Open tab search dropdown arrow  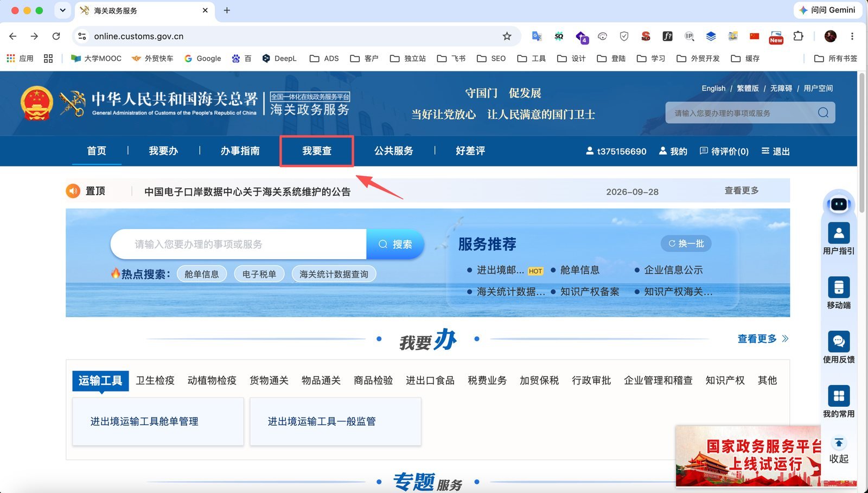(62, 10)
